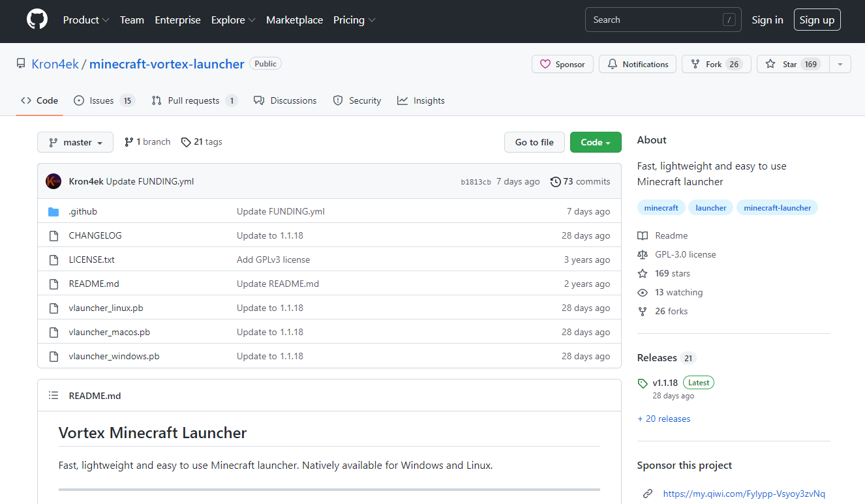Open the green Code dropdown

(x=596, y=142)
